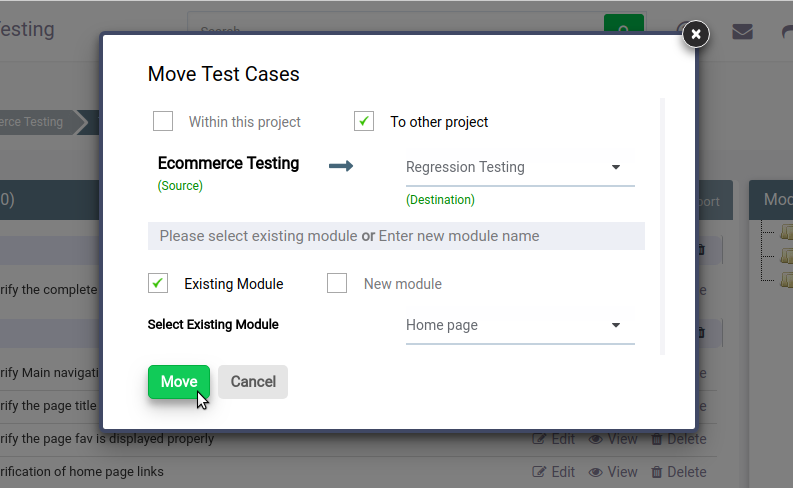Click the 'Existing Module' label text
793x488 pixels.
(x=234, y=284)
